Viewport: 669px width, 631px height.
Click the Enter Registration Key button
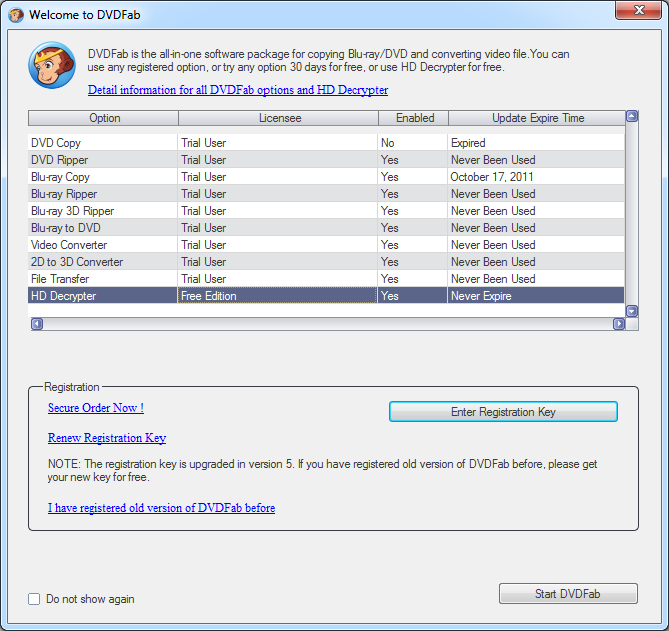tap(503, 412)
